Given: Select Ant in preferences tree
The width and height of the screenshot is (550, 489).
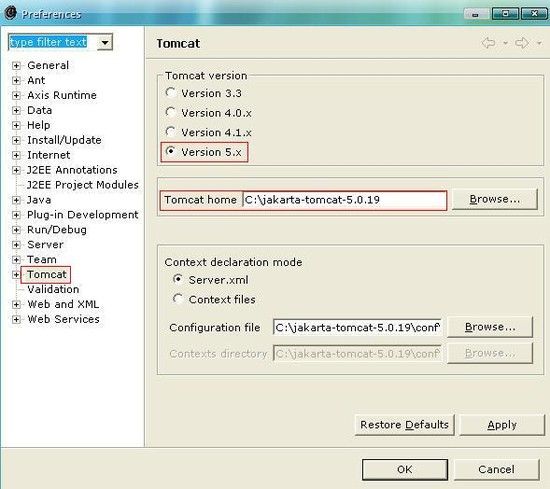Looking at the screenshot, I should coord(36,80).
